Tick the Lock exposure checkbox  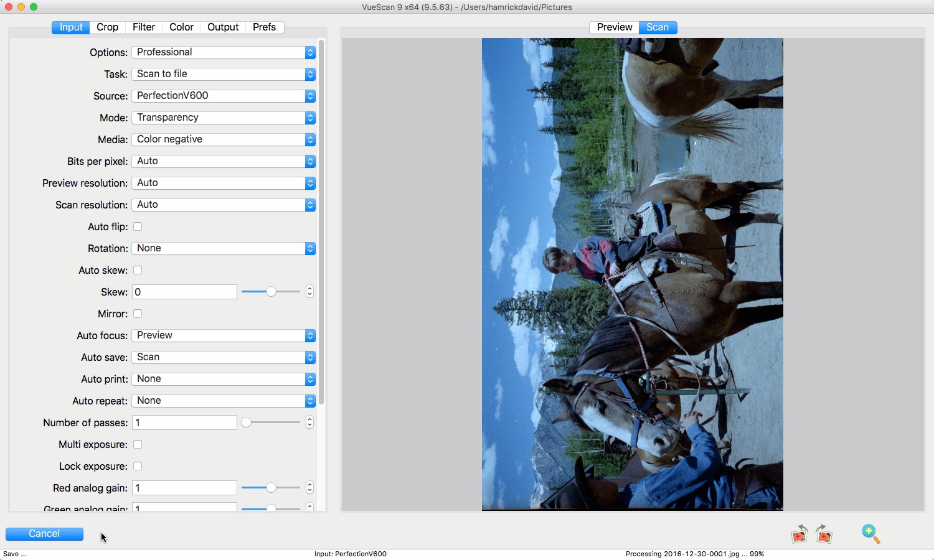[138, 466]
